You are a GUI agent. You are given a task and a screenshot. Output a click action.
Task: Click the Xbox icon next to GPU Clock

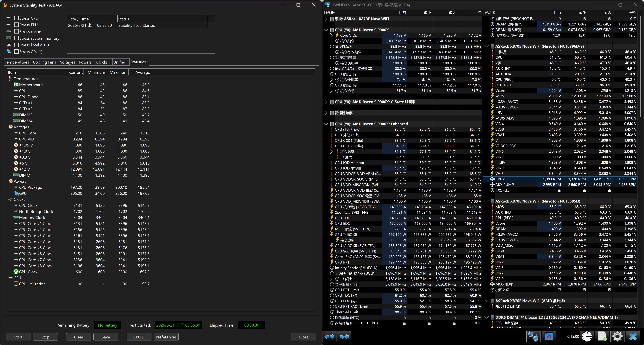click(16, 272)
